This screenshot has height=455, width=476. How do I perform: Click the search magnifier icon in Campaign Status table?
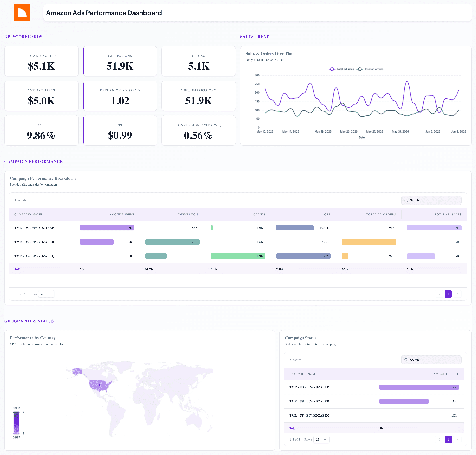(406, 360)
